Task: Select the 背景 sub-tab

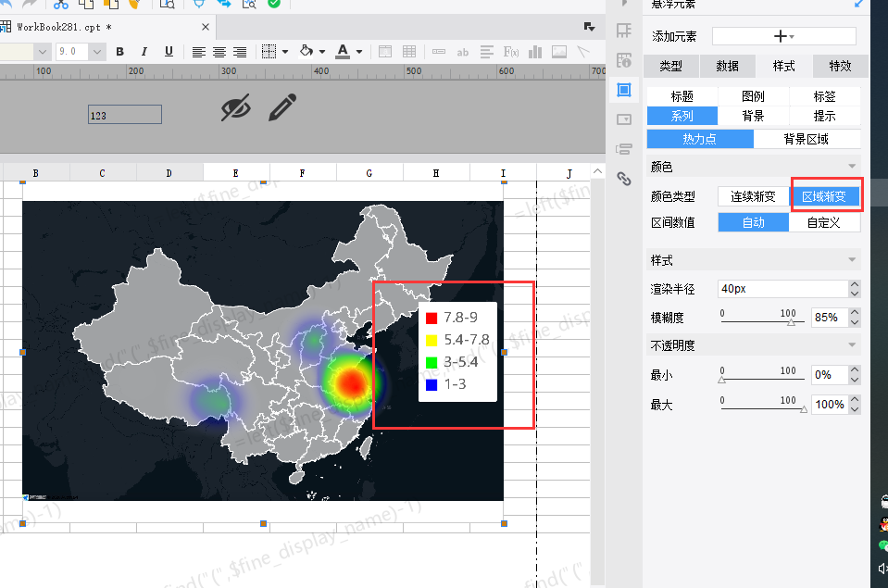Action: (x=753, y=116)
